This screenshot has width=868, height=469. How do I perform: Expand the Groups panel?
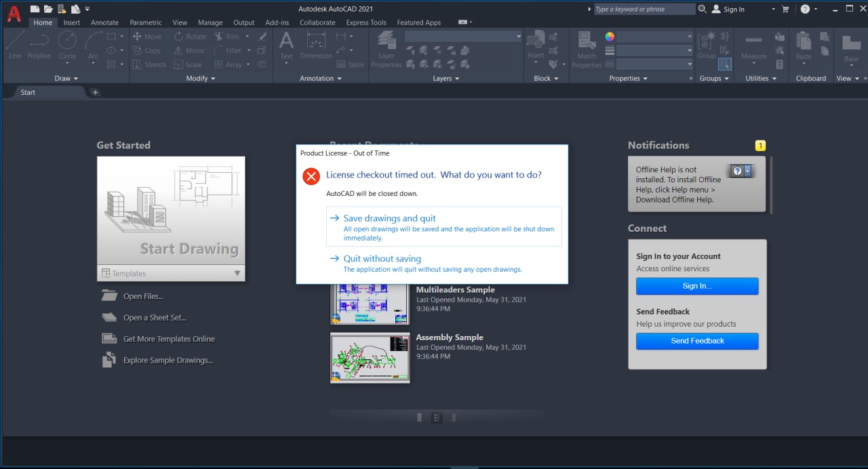pyautogui.click(x=714, y=79)
